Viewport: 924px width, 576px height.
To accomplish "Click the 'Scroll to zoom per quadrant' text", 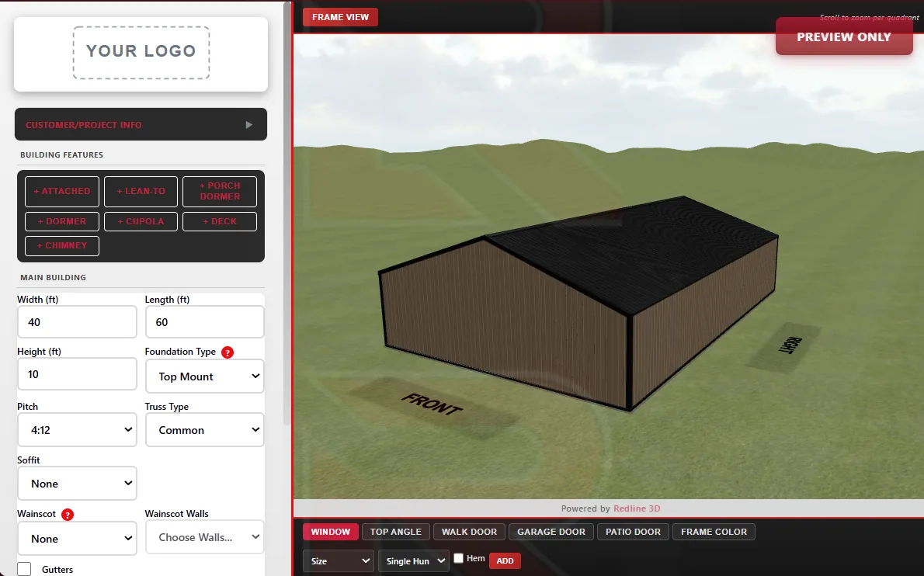I will click(869, 18).
